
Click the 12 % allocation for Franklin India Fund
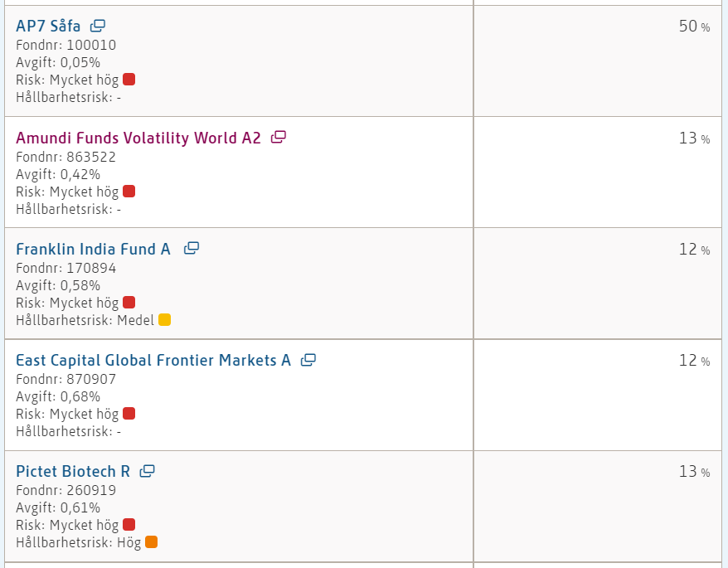[694, 250]
